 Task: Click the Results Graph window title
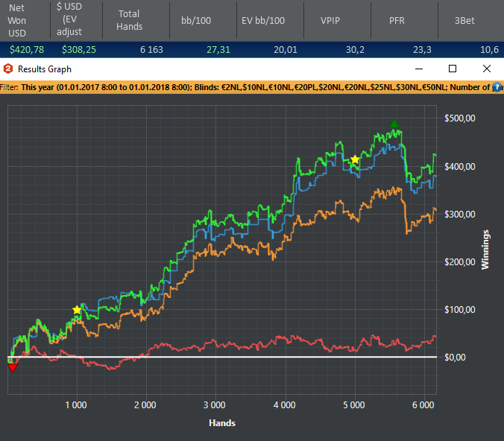point(45,69)
